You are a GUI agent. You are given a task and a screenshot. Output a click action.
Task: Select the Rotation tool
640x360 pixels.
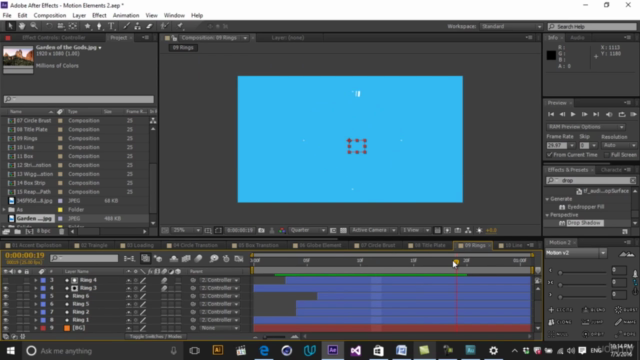click(x=49, y=26)
